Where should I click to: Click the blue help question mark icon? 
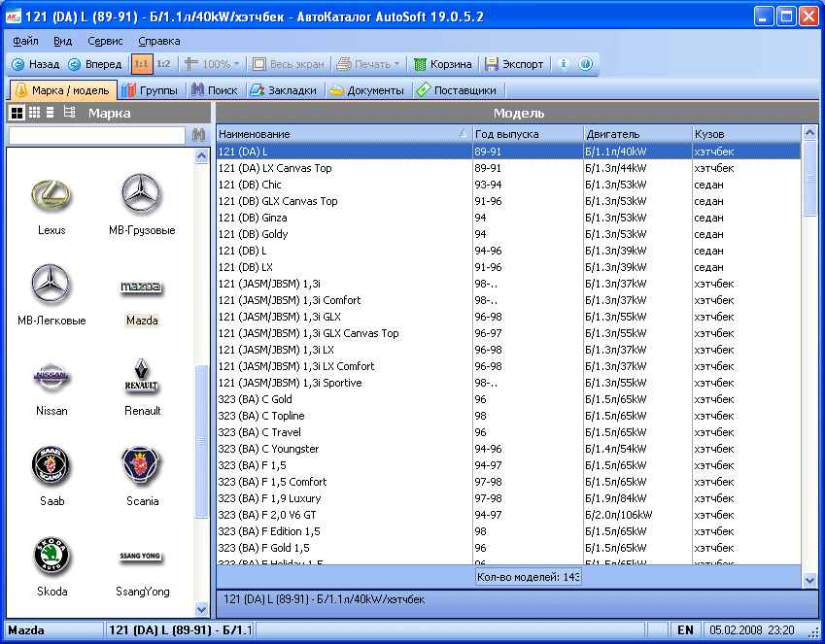(586, 64)
